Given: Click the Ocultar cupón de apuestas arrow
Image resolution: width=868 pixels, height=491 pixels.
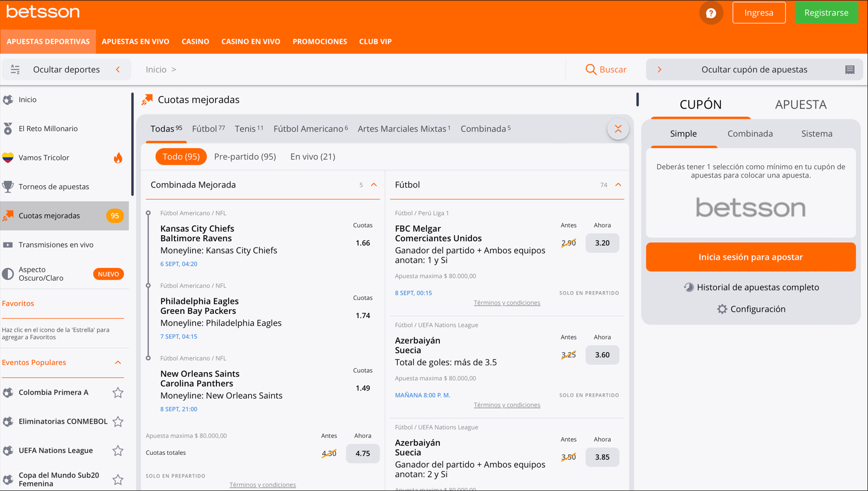Looking at the screenshot, I should (x=660, y=69).
